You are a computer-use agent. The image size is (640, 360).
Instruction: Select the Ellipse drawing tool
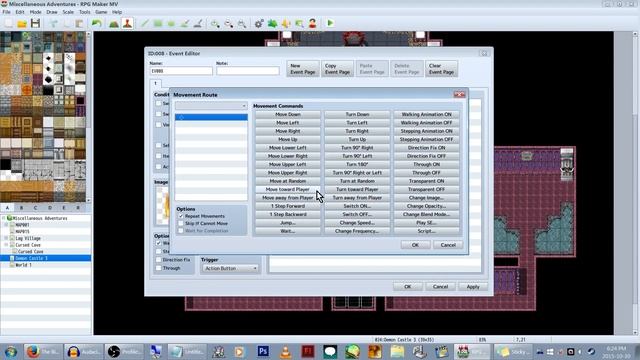point(171,23)
